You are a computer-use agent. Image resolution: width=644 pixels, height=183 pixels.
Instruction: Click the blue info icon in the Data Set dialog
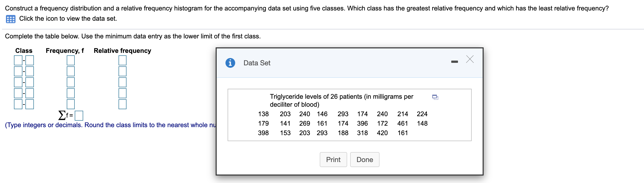point(230,63)
